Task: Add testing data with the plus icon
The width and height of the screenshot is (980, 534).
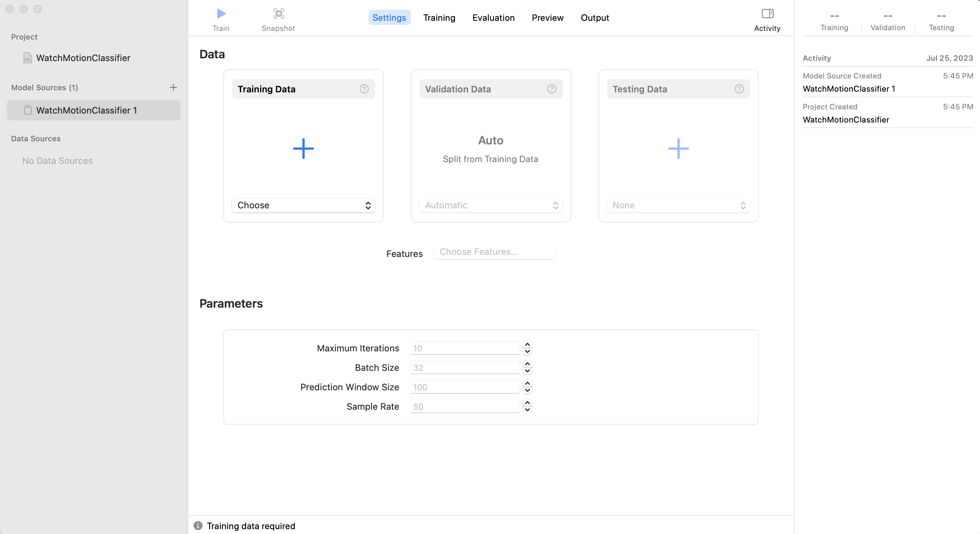Action: tap(678, 148)
